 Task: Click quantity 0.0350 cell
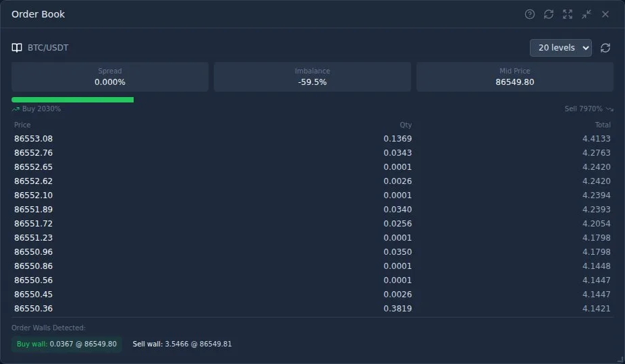tap(398, 251)
